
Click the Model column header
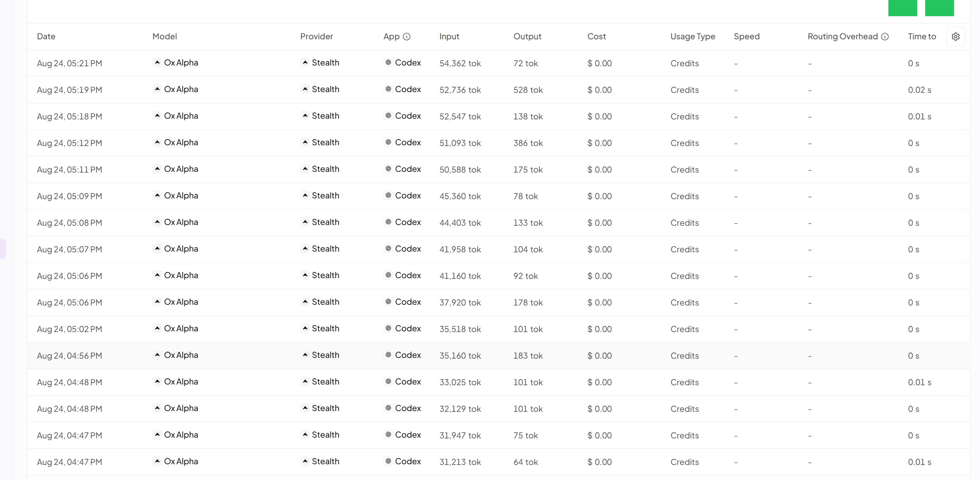pyautogui.click(x=164, y=37)
